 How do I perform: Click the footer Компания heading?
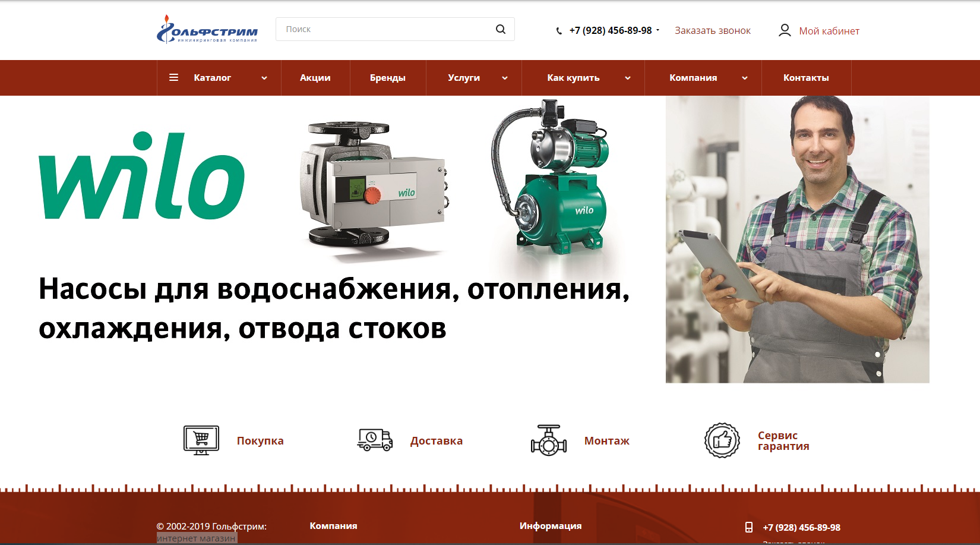(x=333, y=526)
